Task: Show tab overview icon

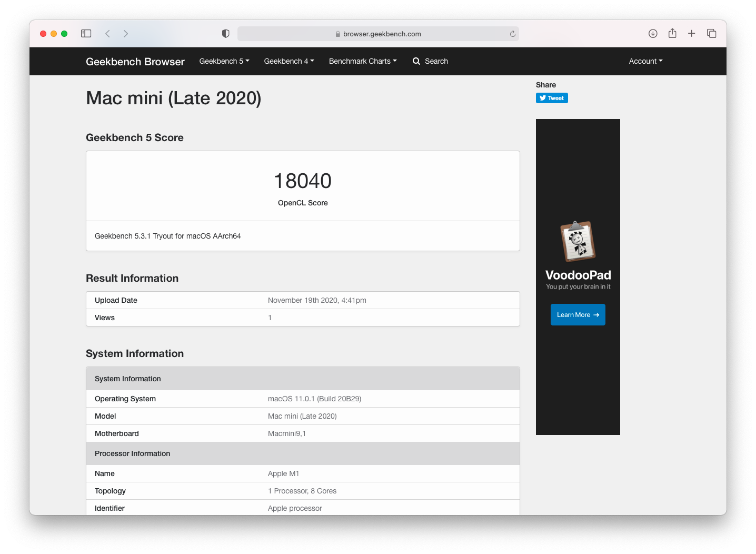Action: [x=712, y=34]
